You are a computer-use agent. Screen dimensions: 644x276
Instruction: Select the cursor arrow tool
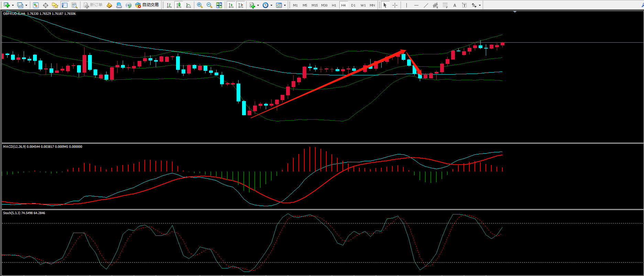[385, 5]
